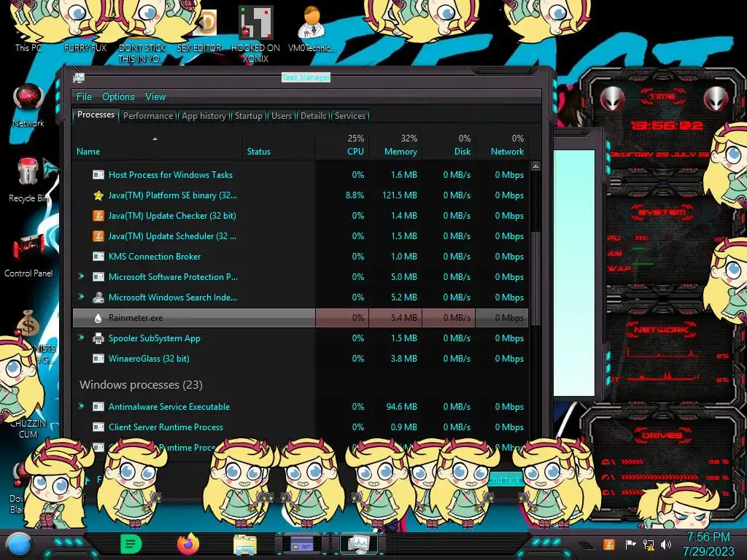Switch to the App history tab

[204, 116]
